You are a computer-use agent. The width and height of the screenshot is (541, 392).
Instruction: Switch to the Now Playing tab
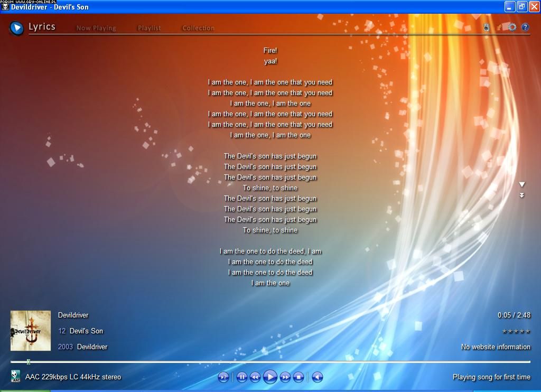tap(96, 28)
